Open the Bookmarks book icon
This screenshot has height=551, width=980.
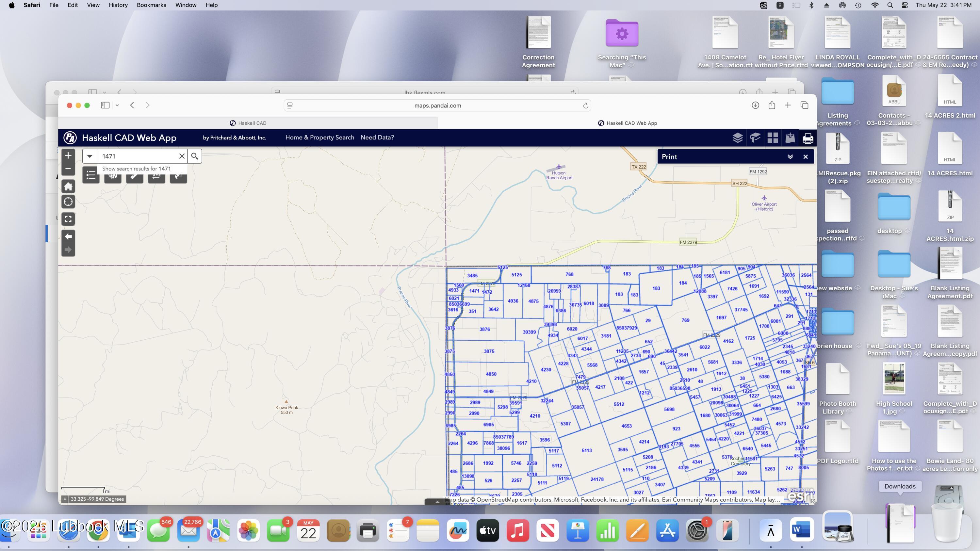pyautogui.click(x=755, y=138)
